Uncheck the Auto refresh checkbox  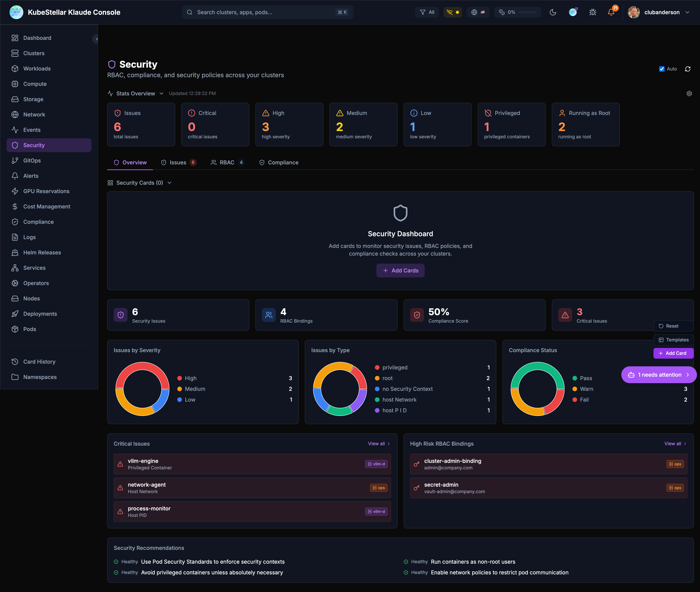[662, 69]
